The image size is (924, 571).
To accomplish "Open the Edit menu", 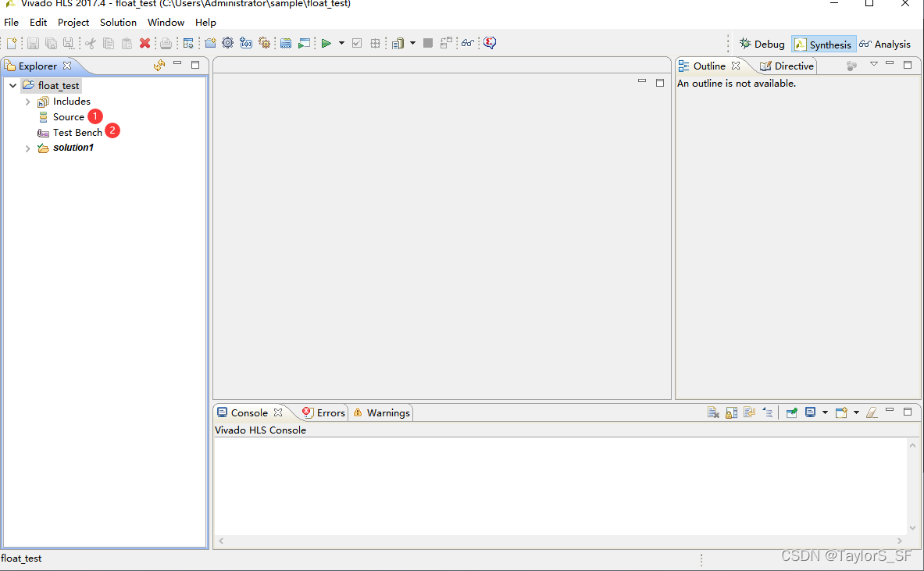I will coord(38,23).
